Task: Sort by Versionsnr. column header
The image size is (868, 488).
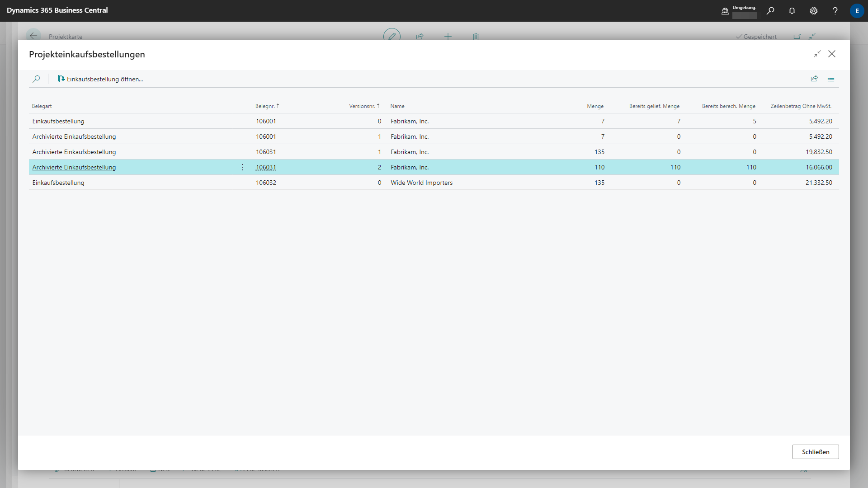Action: click(x=364, y=106)
